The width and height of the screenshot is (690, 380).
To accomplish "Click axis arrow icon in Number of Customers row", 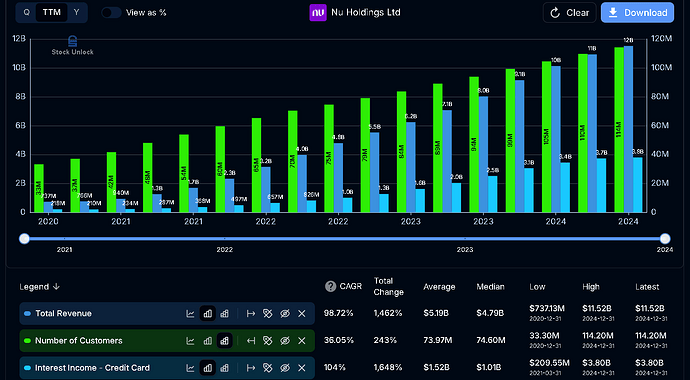I will coord(251,341).
